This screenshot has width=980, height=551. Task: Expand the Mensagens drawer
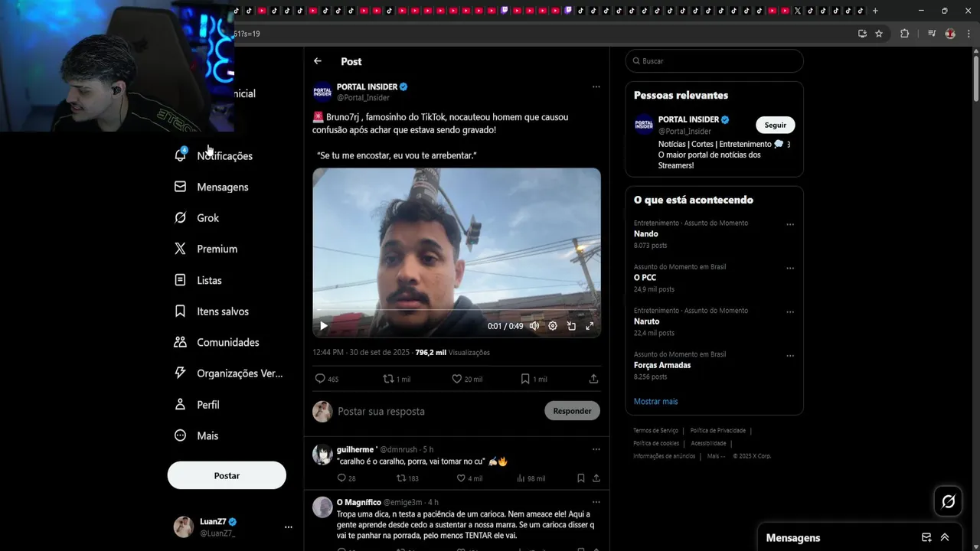pos(945,537)
